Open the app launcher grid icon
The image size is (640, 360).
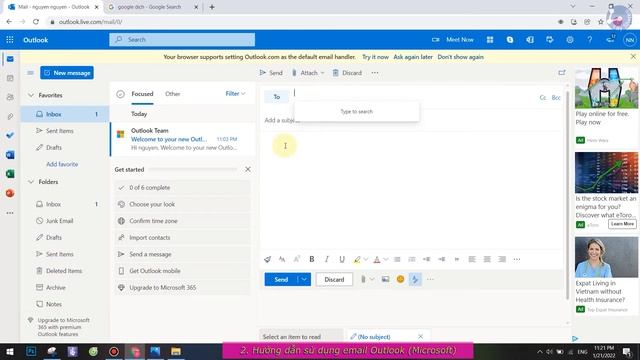pyautogui.click(x=10, y=40)
